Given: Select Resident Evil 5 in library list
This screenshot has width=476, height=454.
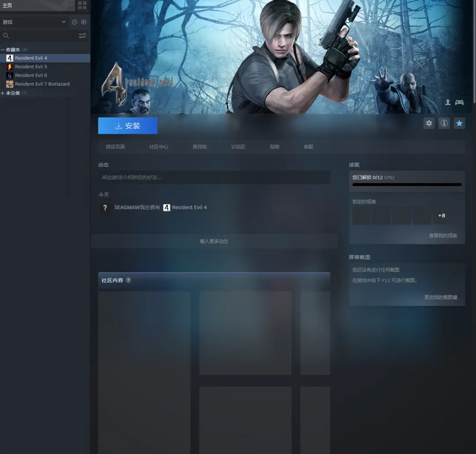Looking at the screenshot, I should (31, 67).
